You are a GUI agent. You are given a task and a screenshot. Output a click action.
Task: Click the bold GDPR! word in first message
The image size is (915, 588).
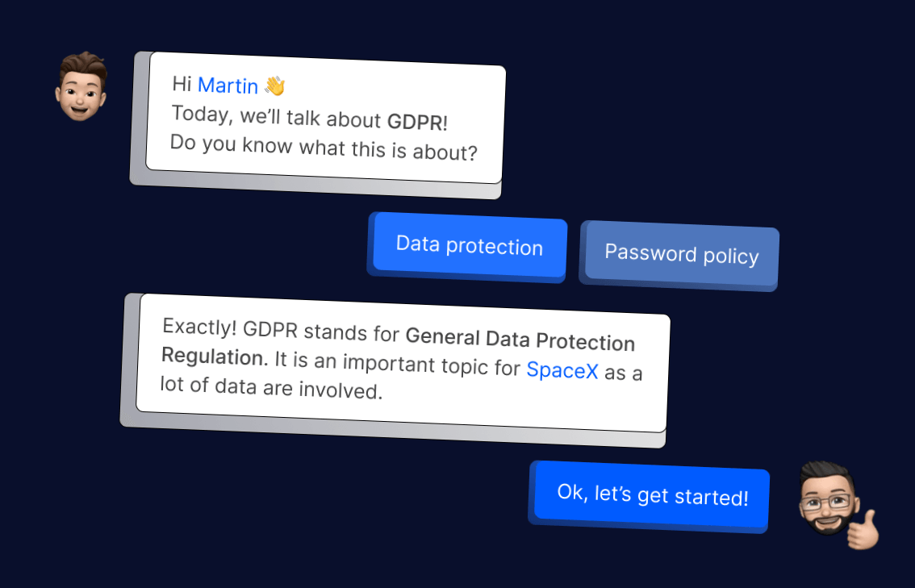[417, 123]
